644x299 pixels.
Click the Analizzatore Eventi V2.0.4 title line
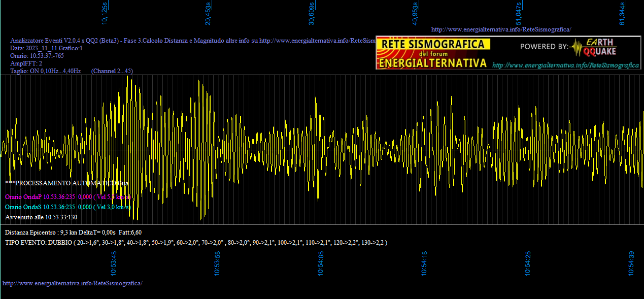coord(193,41)
